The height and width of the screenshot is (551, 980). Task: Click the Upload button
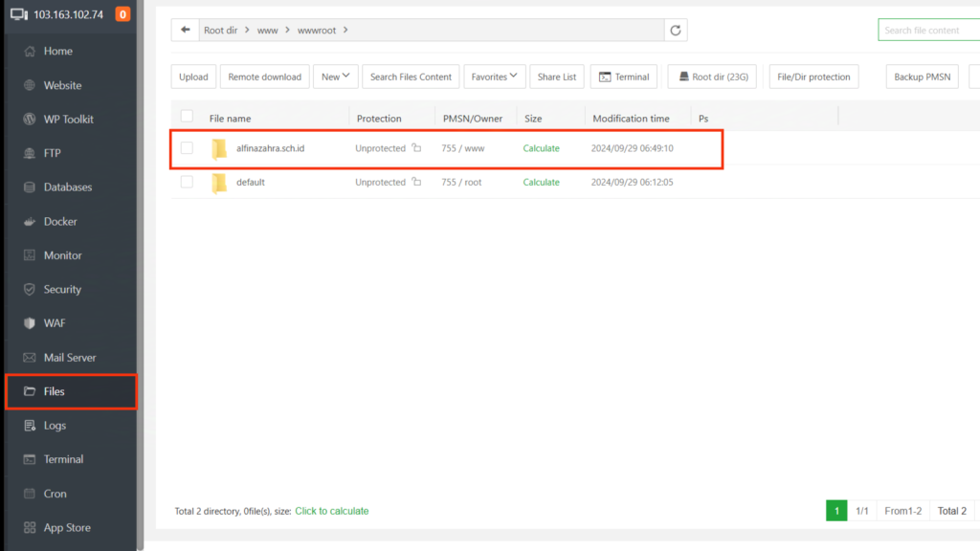pos(193,77)
